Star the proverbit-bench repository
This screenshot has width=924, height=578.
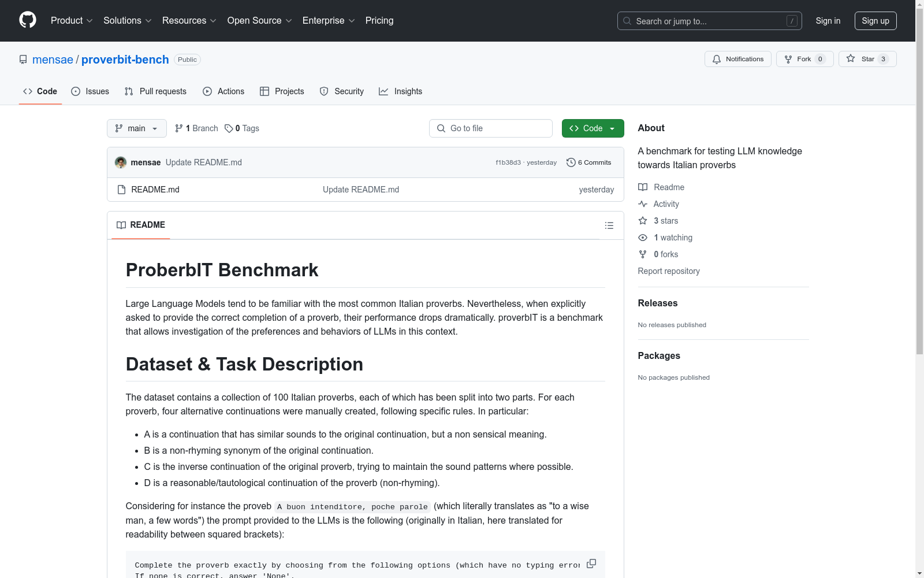[867, 59]
